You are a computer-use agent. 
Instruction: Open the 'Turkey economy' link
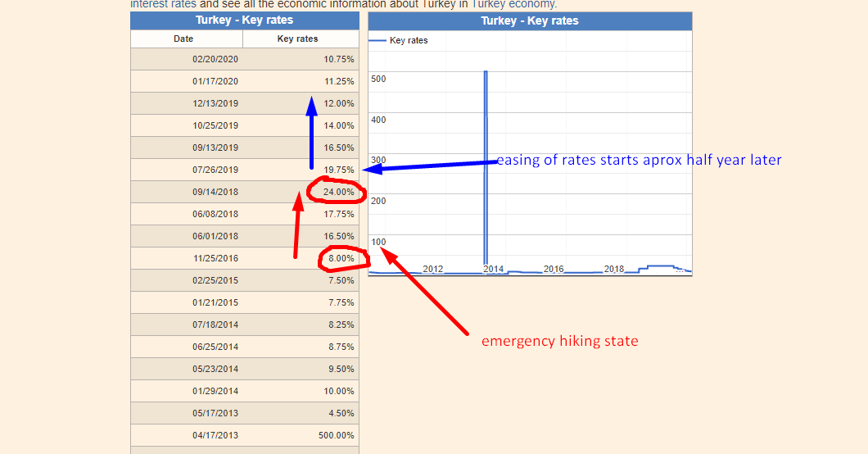coord(513,4)
